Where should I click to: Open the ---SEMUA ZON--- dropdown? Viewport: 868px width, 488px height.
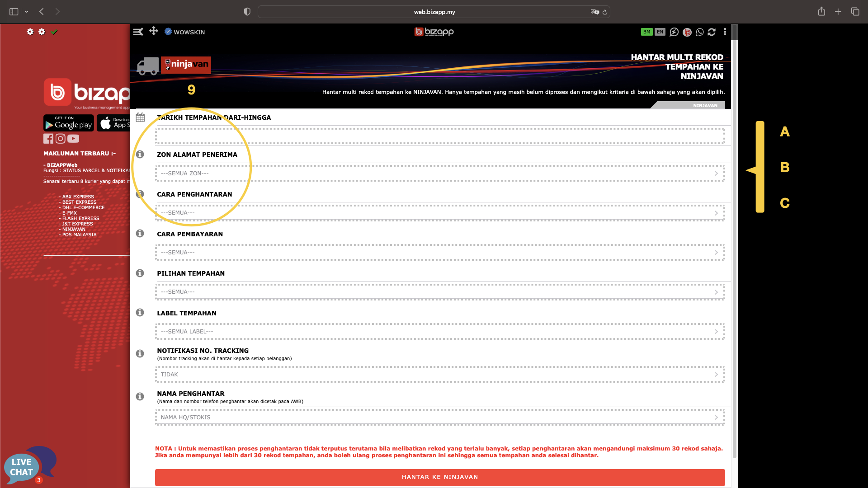coord(440,174)
